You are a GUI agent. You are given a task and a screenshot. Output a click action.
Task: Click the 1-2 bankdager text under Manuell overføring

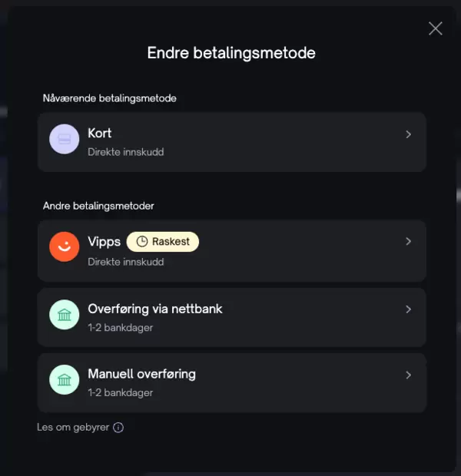(121, 393)
